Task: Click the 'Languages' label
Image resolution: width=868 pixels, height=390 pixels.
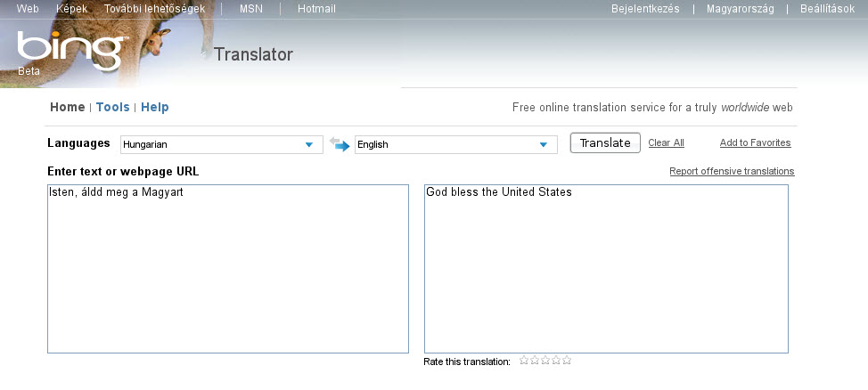Action: click(x=78, y=142)
